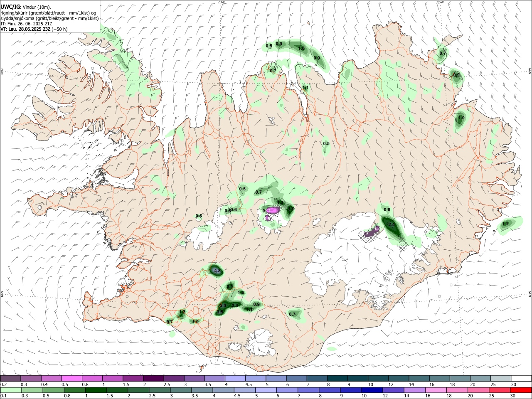This screenshot has width=532, height=399.
Task: Click the lightest green 0.1 swatch in rain legend
Action: pos(11,390)
